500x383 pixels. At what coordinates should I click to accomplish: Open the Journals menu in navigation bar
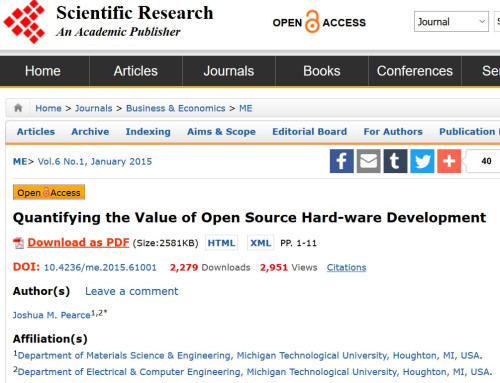pos(229,71)
